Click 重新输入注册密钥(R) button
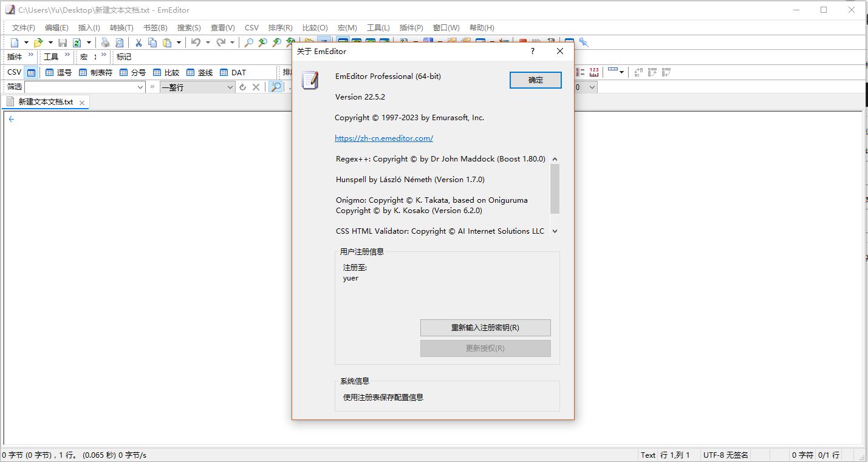The width and height of the screenshot is (868, 462). pyautogui.click(x=485, y=328)
